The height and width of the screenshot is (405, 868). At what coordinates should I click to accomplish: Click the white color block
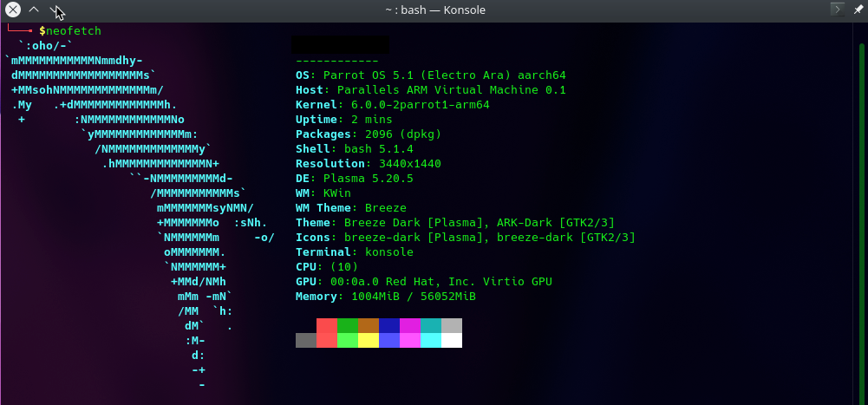(x=452, y=340)
